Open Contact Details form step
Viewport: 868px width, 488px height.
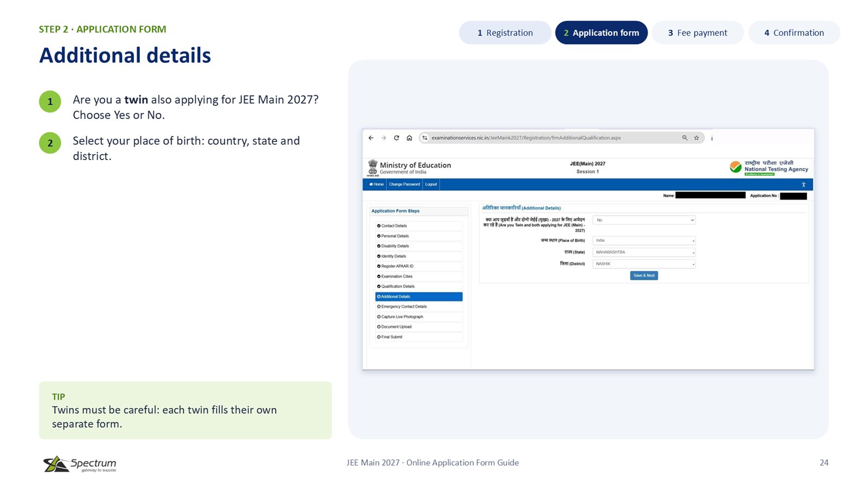[x=419, y=226]
